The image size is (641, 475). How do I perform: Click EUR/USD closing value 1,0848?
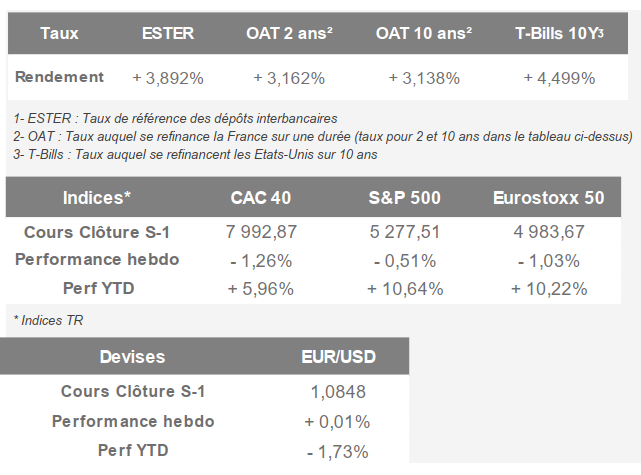tap(337, 391)
